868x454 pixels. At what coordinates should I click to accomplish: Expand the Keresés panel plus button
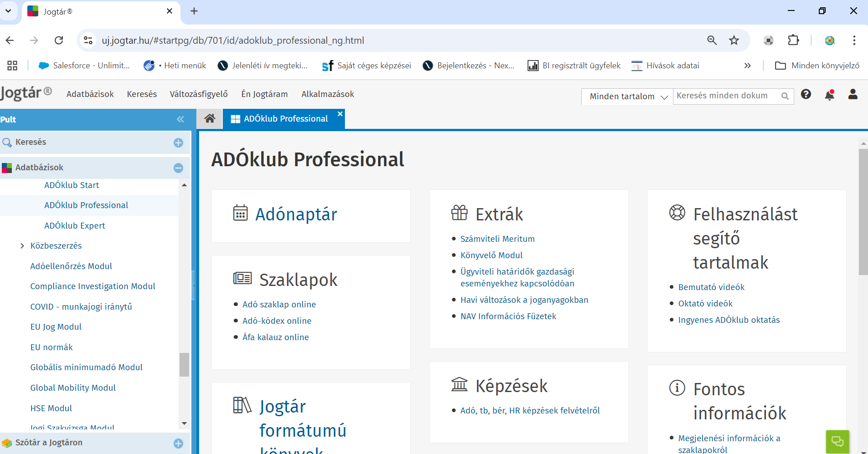coord(178,143)
